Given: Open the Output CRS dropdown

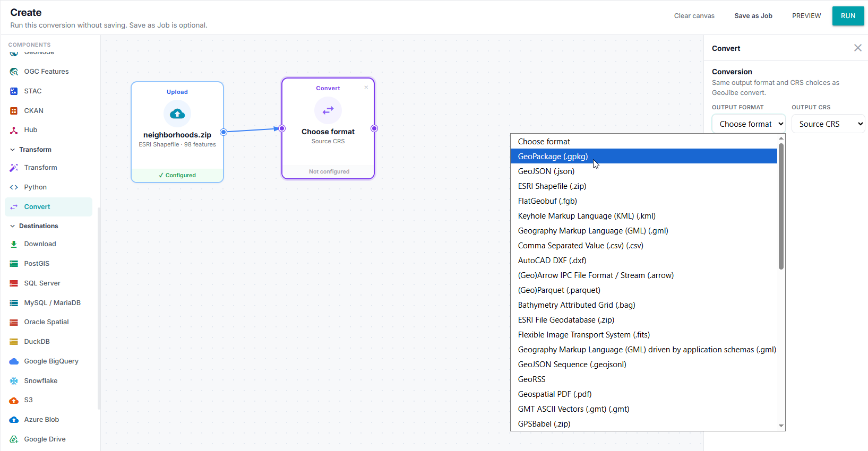Looking at the screenshot, I should point(828,124).
